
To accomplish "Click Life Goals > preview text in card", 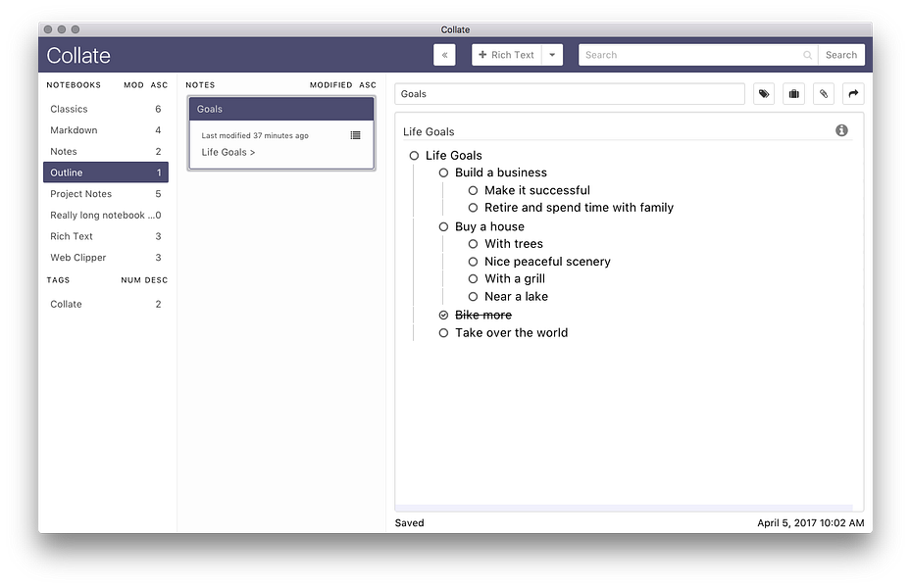I will 228,152.
